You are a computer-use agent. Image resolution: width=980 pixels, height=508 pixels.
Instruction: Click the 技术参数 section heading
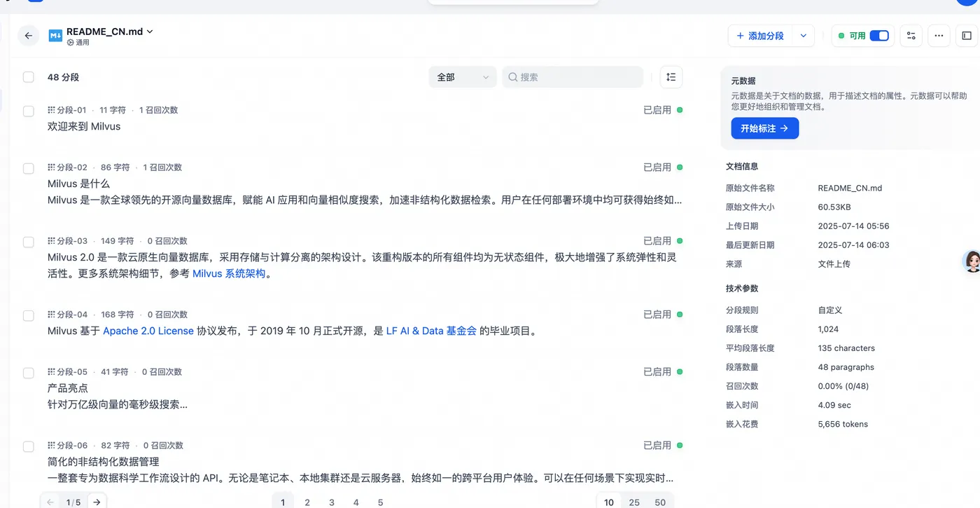pyautogui.click(x=742, y=289)
